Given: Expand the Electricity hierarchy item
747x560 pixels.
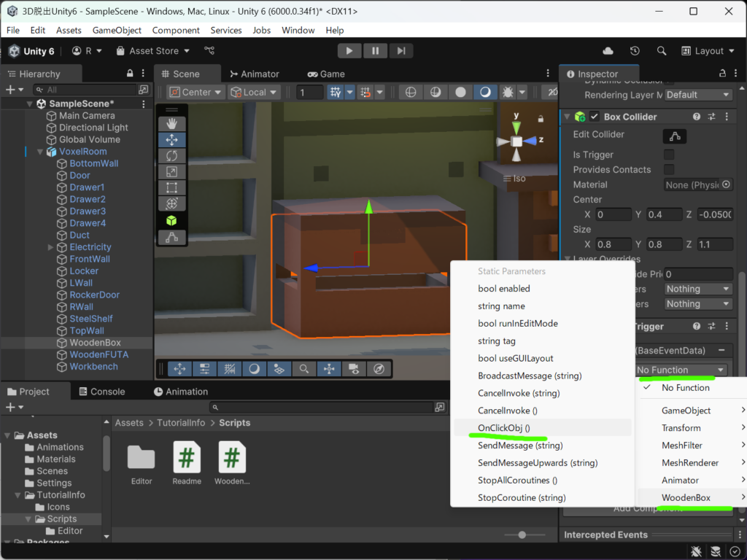Looking at the screenshot, I should pyautogui.click(x=50, y=247).
